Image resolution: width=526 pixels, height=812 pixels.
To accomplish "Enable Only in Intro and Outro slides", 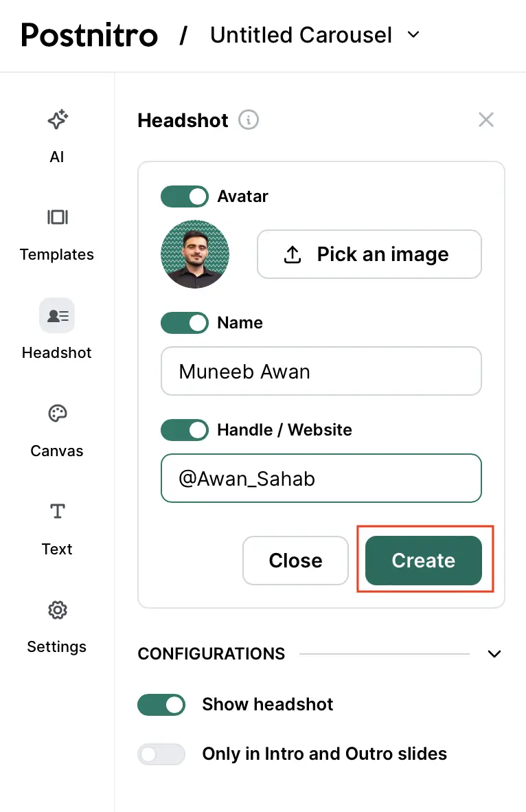I will [x=161, y=754].
